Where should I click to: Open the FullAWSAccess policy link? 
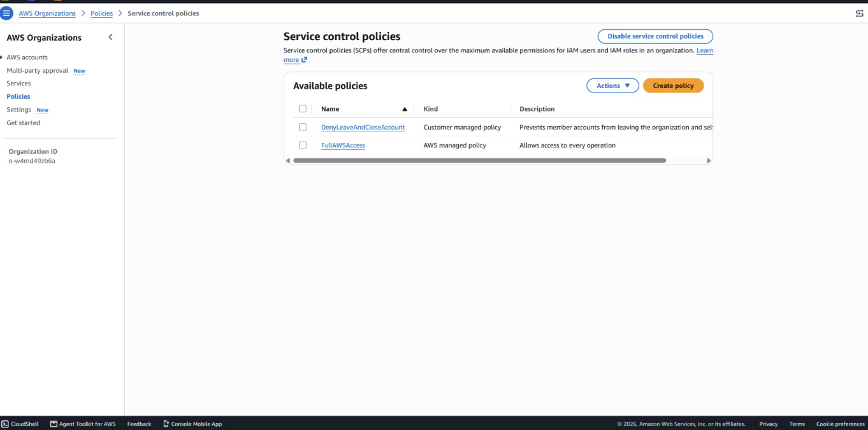click(x=343, y=145)
